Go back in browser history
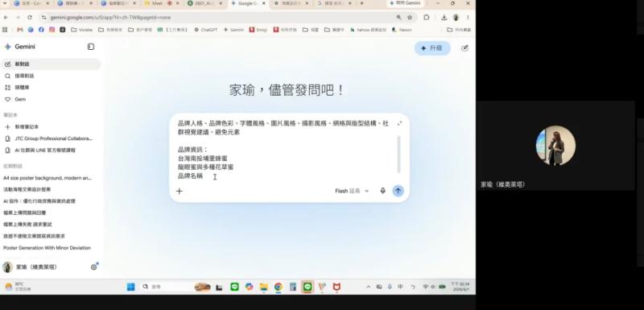This screenshot has width=644, height=310. coord(6,17)
